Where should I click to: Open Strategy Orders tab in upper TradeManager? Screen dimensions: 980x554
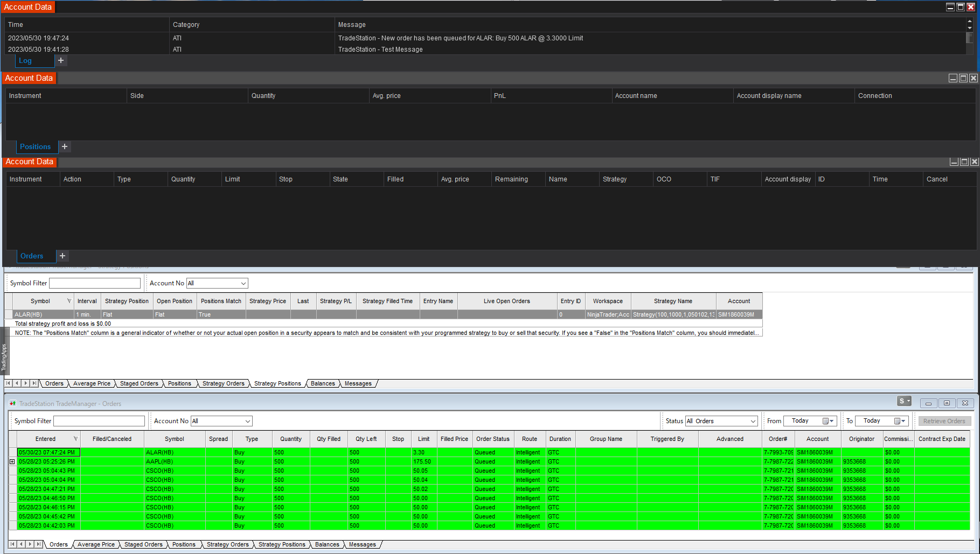(223, 383)
